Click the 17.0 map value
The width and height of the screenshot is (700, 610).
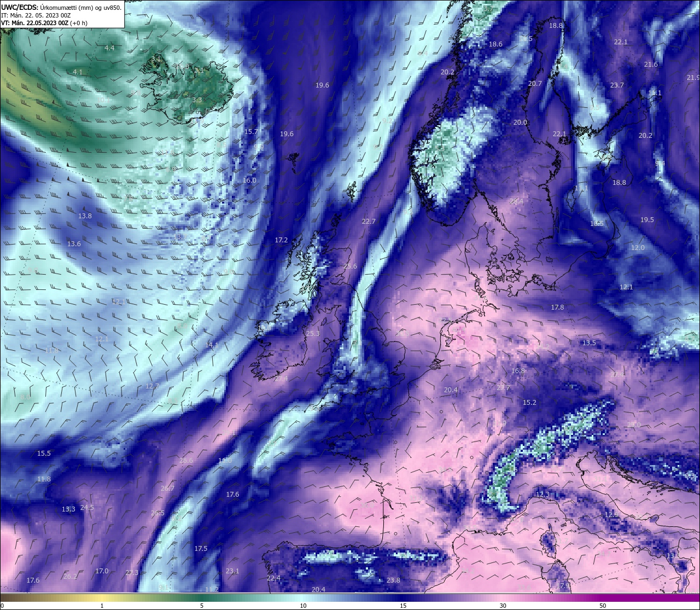pyautogui.click(x=102, y=571)
